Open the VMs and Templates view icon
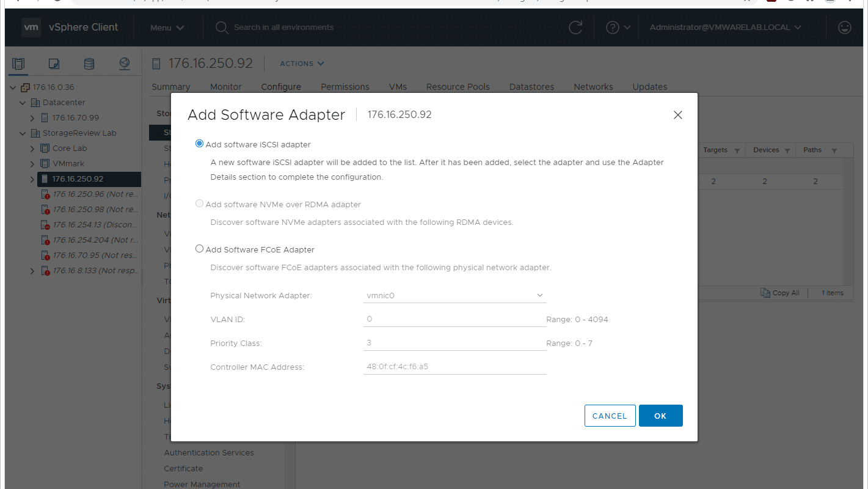The height and width of the screenshot is (489, 868). 54,64
